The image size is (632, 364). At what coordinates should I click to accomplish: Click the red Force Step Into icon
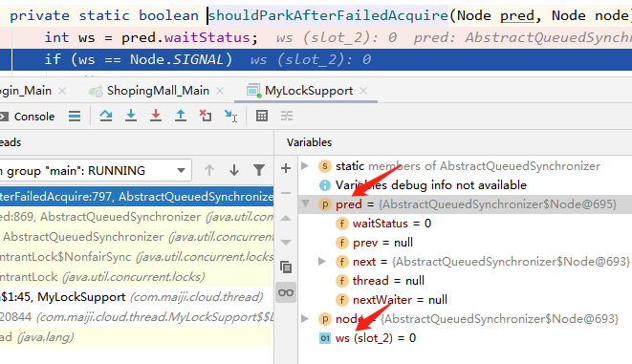pos(156,116)
